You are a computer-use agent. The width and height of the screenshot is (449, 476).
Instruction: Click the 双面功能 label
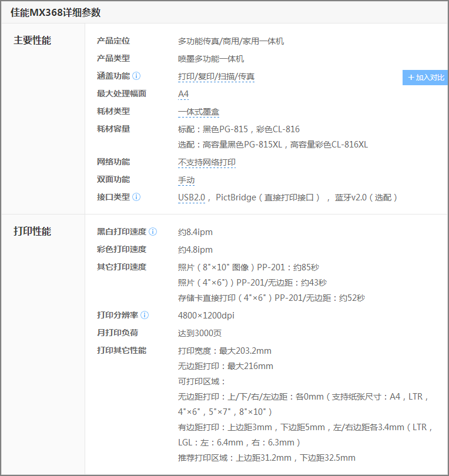click(x=113, y=179)
